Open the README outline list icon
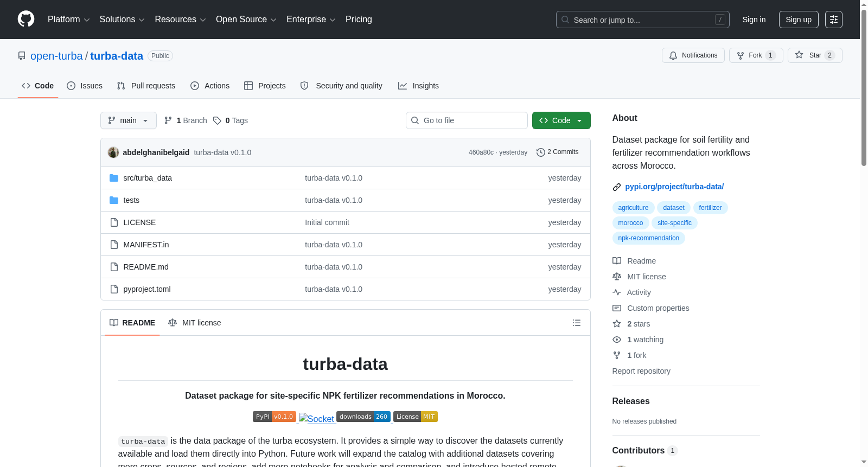Viewport: 868px width, 467px height. [x=577, y=323]
